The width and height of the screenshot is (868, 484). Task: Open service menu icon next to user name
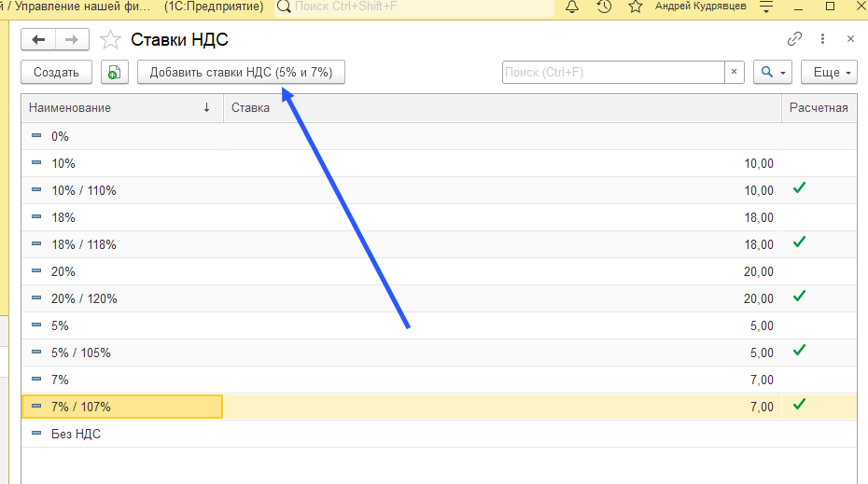coord(766,7)
